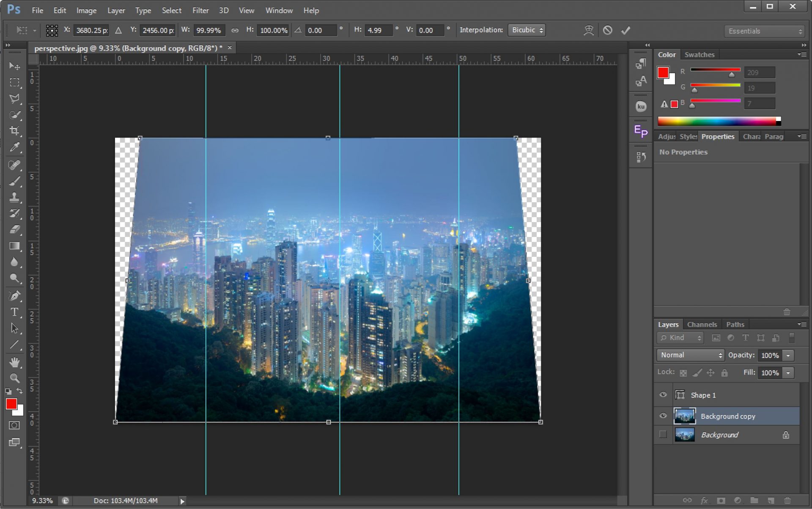The height and width of the screenshot is (509, 812).
Task: Open the Filter menu
Action: tap(200, 10)
